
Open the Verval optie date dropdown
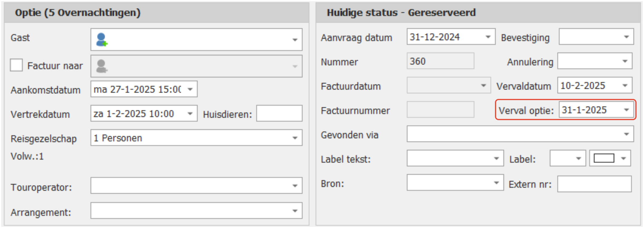(626, 110)
